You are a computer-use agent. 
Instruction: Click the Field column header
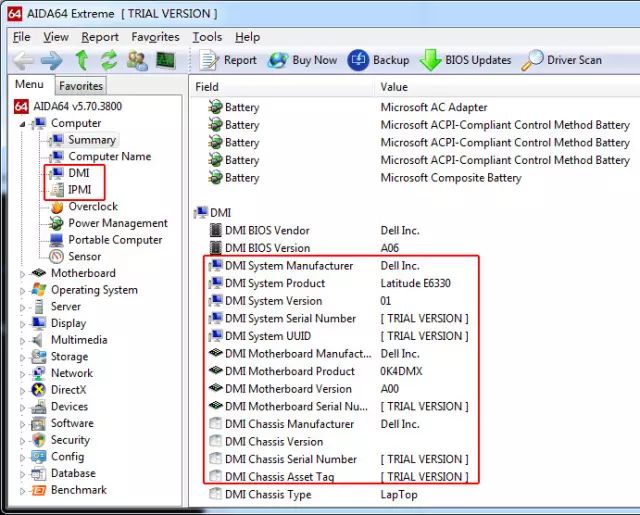click(282, 87)
